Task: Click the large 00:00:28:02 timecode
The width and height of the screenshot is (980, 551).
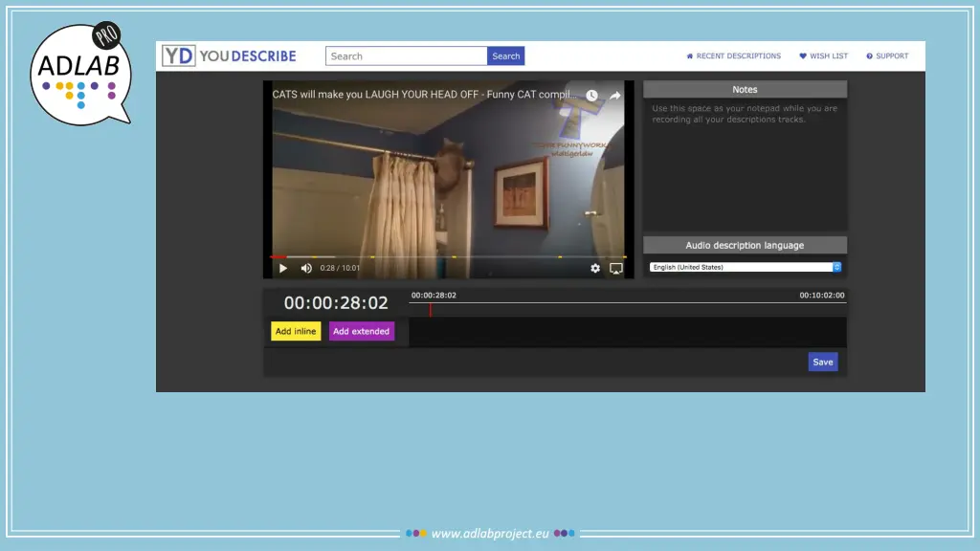Action: (x=336, y=303)
